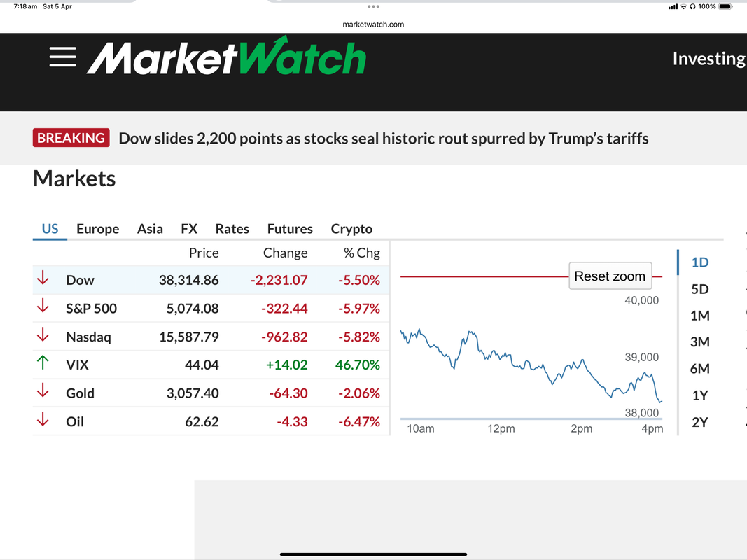The height and width of the screenshot is (560, 747).
Task: Click the Gold percent change -2.06%
Action: 359,393
